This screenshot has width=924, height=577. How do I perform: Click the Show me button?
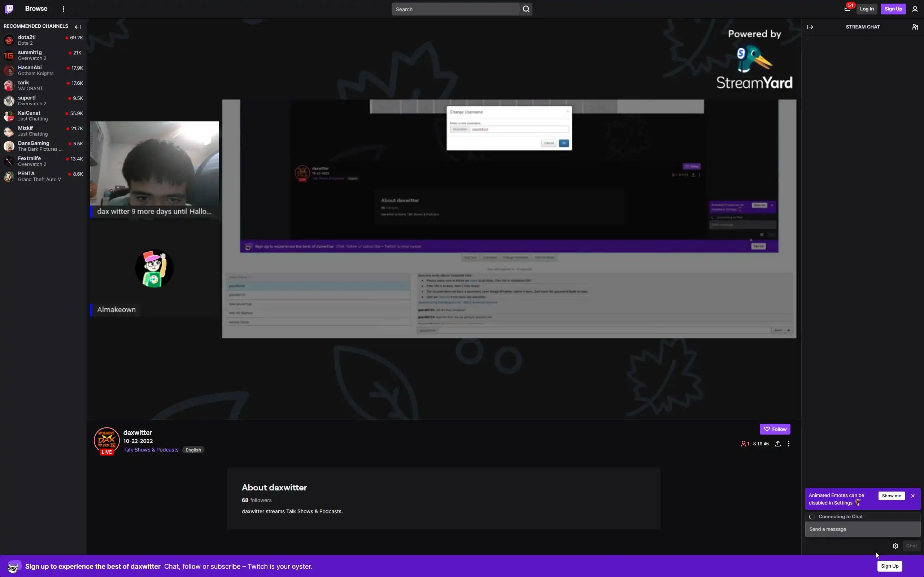[891, 496]
